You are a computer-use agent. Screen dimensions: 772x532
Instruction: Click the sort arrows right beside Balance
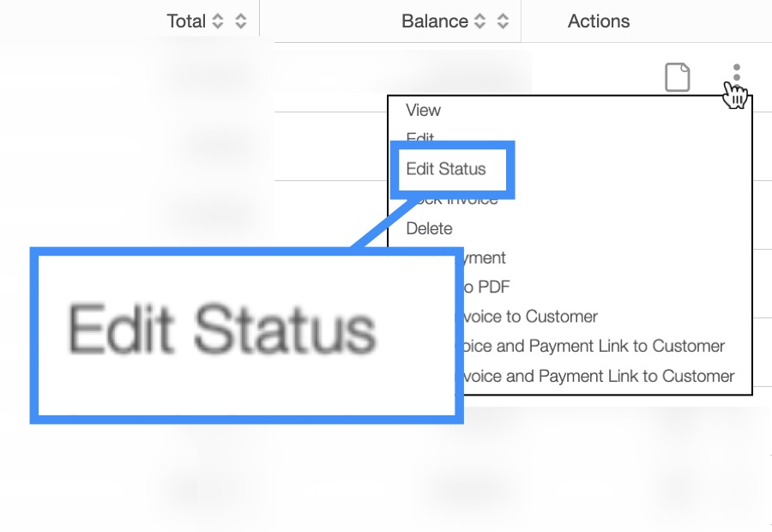pos(479,21)
